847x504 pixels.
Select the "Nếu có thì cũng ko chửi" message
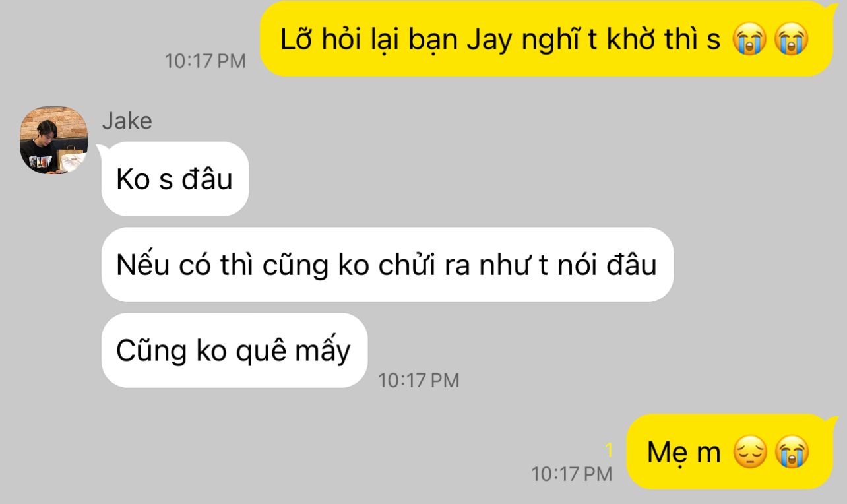coord(387,265)
